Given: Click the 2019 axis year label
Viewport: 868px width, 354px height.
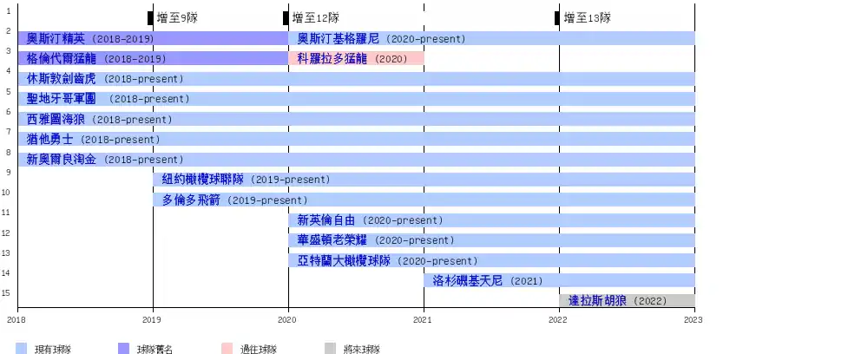Looking at the screenshot, I should (x=152, y=319).
